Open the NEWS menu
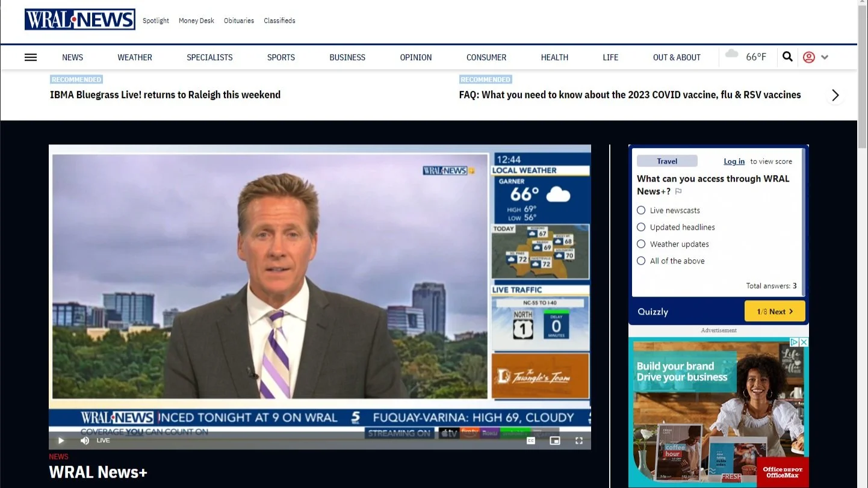The image size is (868, 488). coord(72,57)
